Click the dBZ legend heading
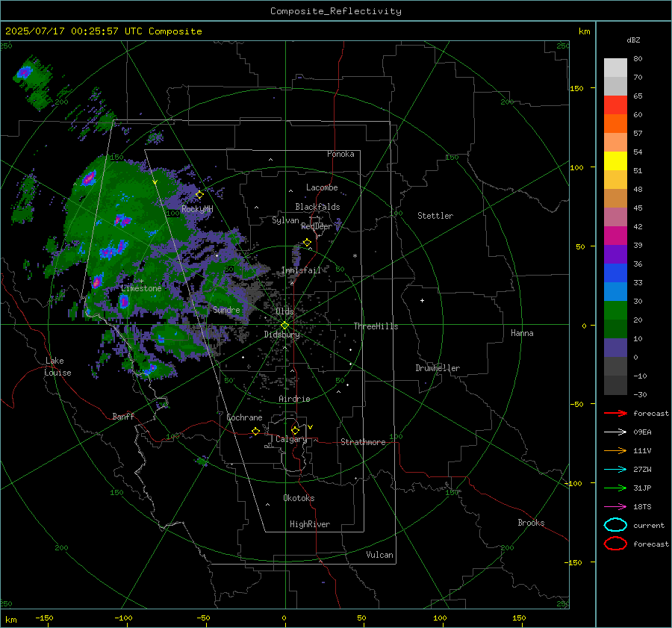 tap(633, 40)
